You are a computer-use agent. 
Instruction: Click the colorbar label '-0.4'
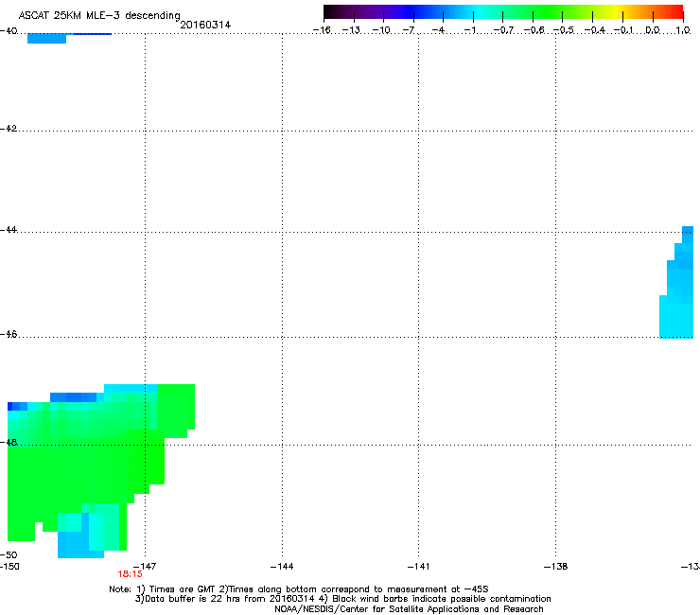click(x=595, y=30)
